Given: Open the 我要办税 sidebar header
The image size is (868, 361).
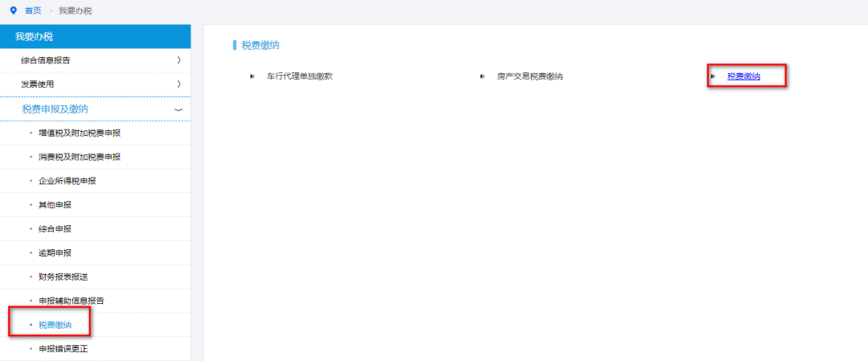Looking at the screenshot, I should 95,36.
